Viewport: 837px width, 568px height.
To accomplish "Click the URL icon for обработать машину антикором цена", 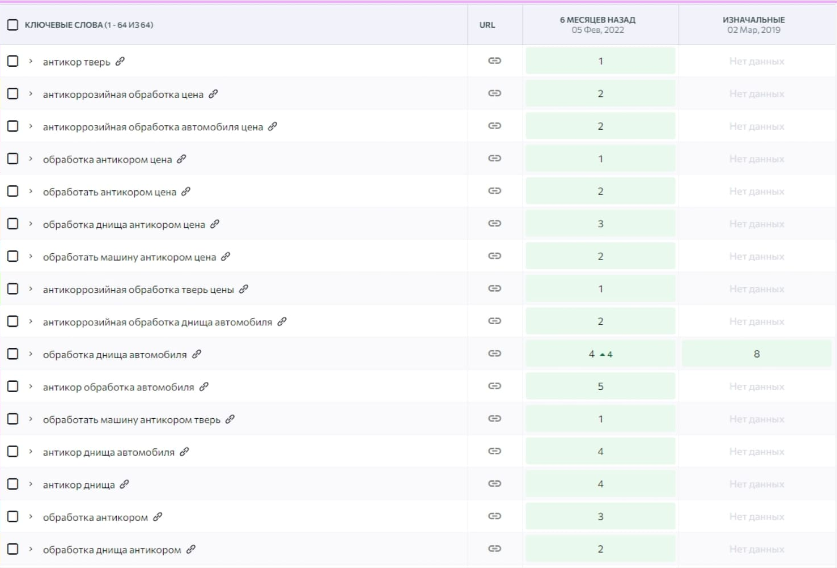I will click(x=494, y=256).
